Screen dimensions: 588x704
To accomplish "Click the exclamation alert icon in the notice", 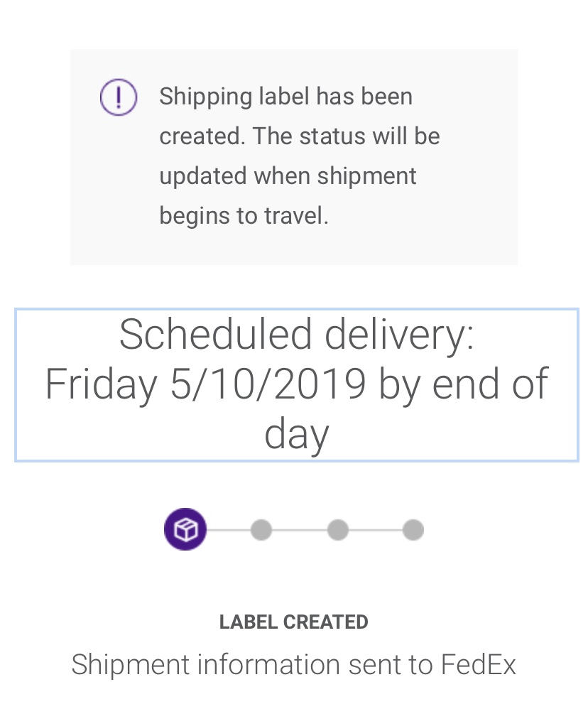I will (118, 97).
